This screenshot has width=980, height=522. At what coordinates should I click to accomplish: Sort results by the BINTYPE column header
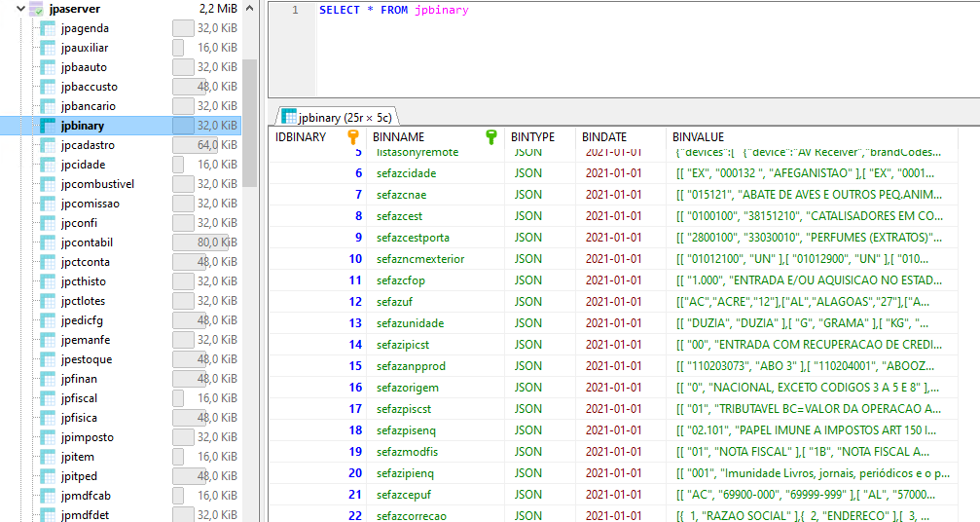(x=532, y=137)
